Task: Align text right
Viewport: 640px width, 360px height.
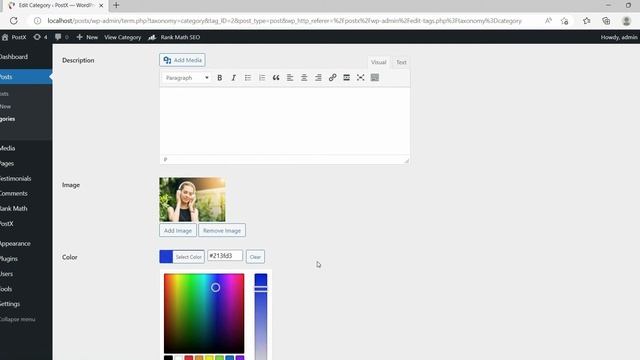Action: 318,78
